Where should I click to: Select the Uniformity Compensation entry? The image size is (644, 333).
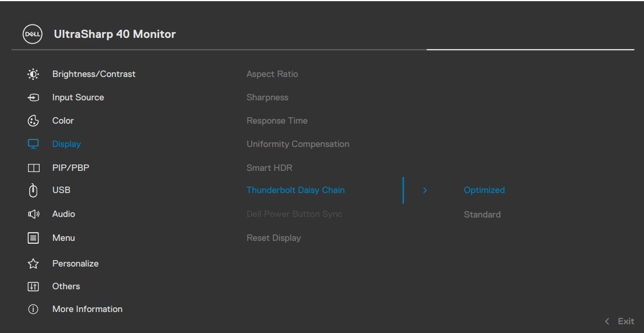(298, 144)
